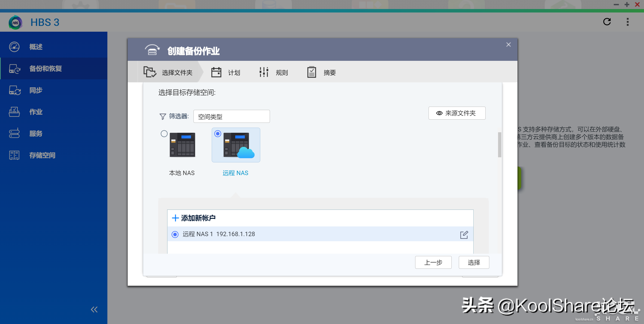Select the 本地 NAS radio button
The height and width of the screenshot is (324, 644).
(164, 134)
